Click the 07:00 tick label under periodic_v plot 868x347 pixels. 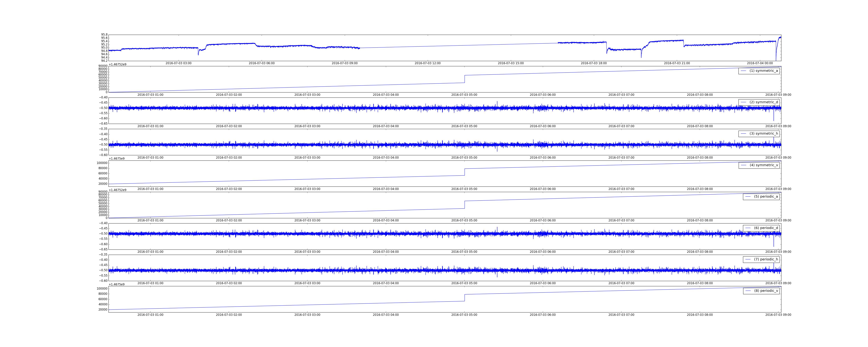621,315
